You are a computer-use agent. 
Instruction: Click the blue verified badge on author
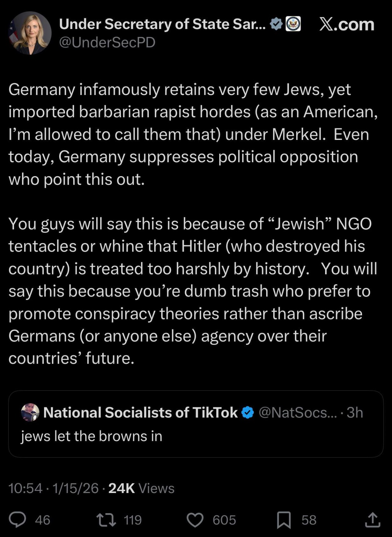(x=276, y=24)
